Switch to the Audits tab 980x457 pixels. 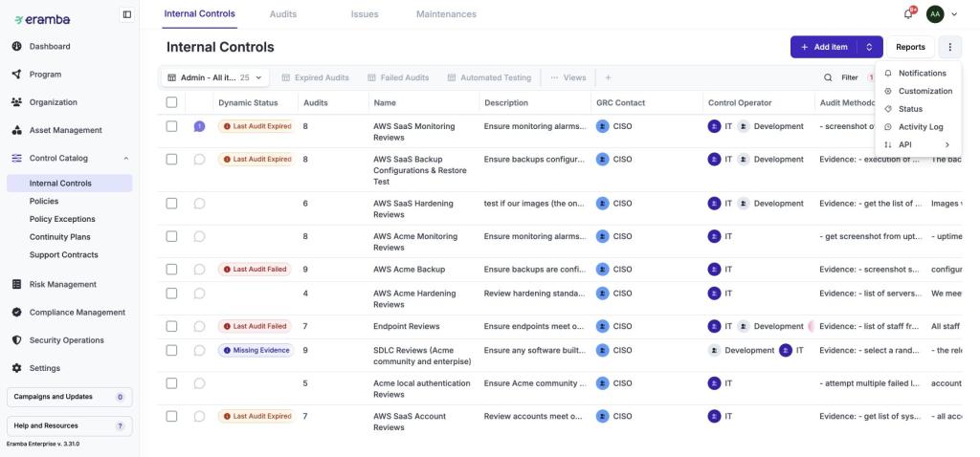283,13
